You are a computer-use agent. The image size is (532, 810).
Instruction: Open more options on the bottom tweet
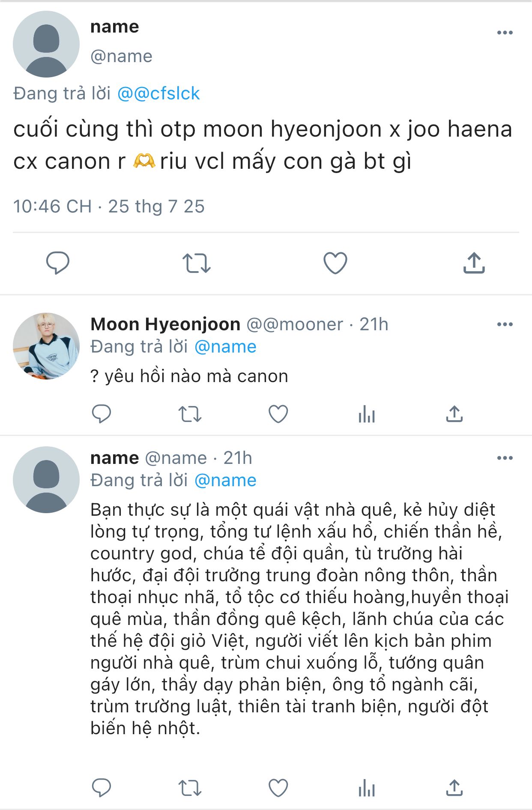point(505,458)
